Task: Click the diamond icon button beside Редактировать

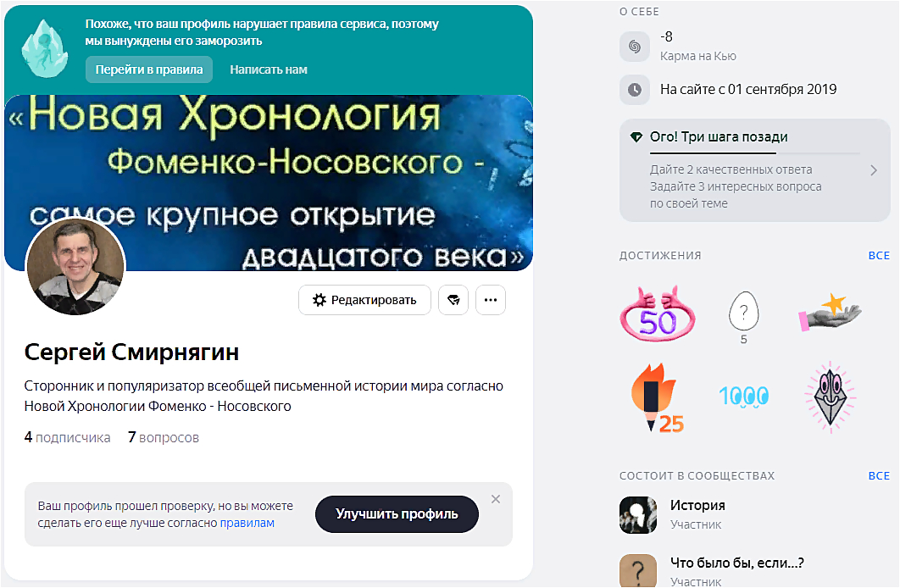Action: [453, 300]
